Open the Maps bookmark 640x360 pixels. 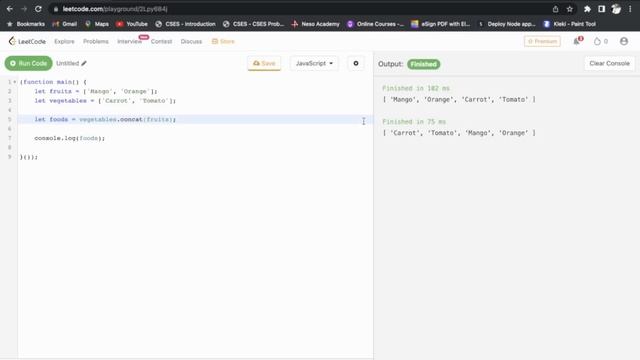coord(97,24)
